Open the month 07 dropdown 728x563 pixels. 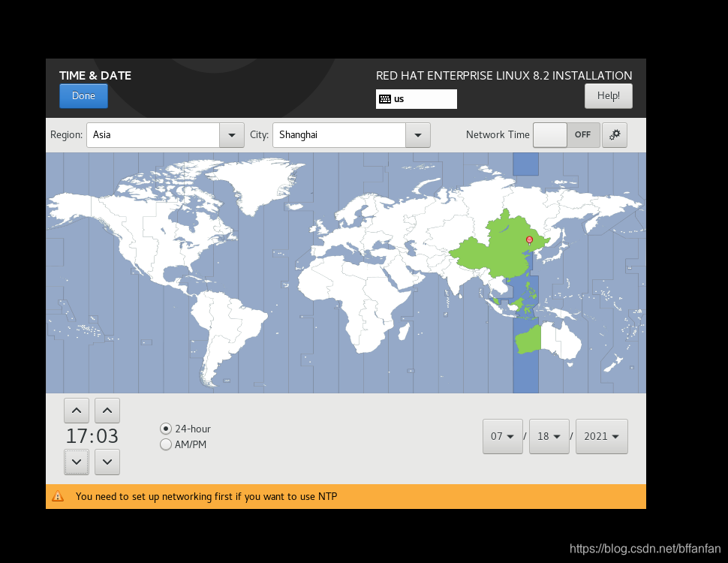click(503, 436)
